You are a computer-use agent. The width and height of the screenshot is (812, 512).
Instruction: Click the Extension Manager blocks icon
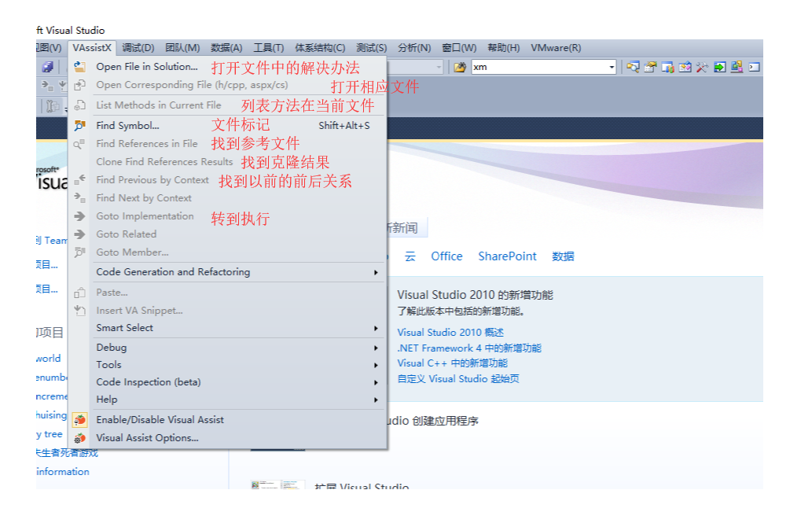(737, 67)
